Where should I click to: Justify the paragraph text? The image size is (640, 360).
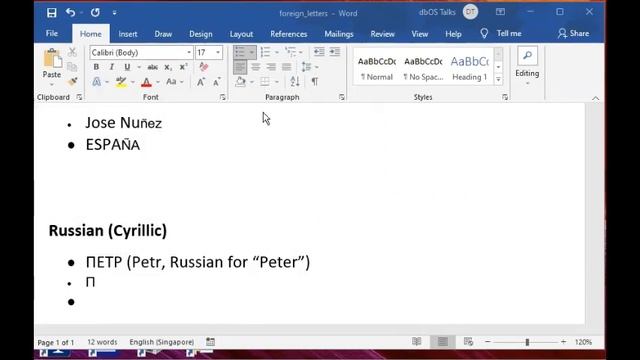[287, 67]
